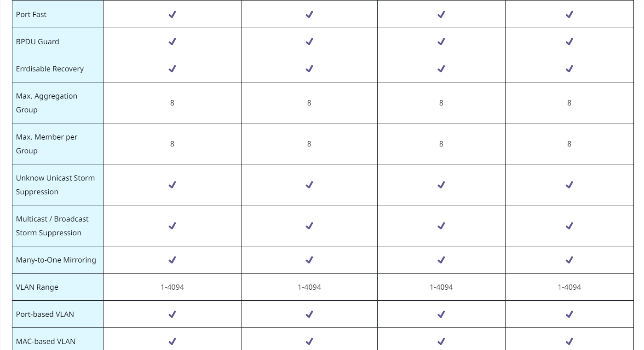Click the Port Fast checkmark in last column
This screenshot has width=644, height=350.
pos(569,14)
